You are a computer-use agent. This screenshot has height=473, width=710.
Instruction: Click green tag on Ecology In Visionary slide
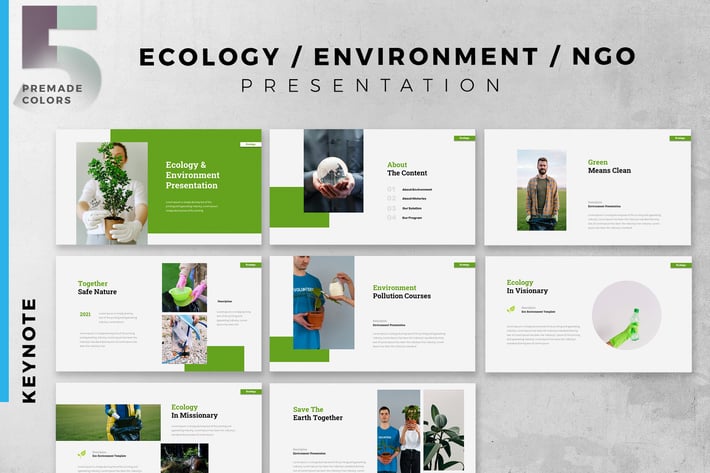pyautogui.click(x=681, y=265)
